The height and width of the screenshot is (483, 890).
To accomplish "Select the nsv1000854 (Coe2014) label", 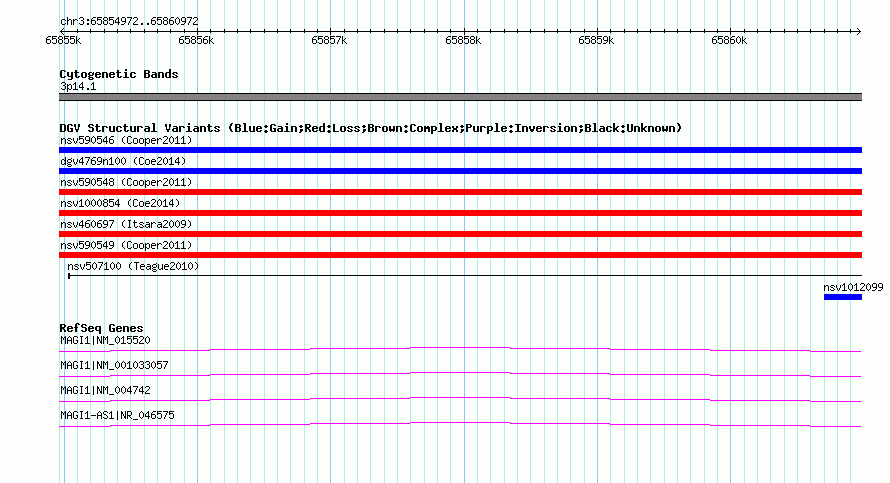I will point(120,203).
